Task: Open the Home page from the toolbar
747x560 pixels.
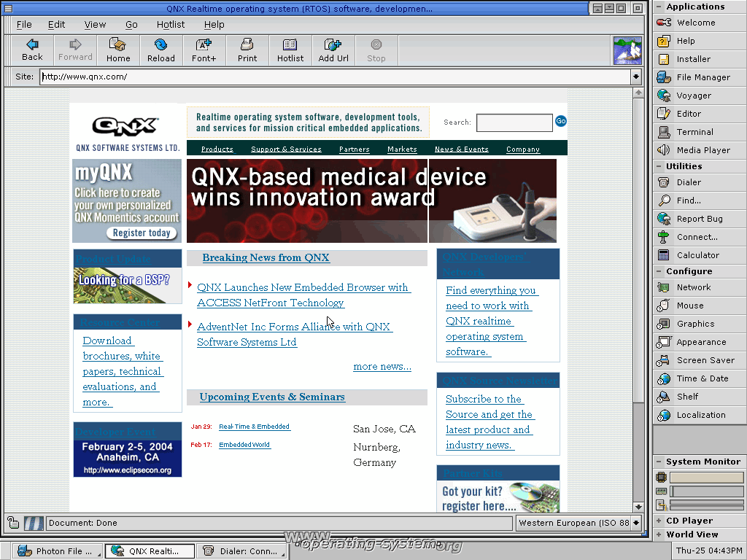Action: pyautogui.click(x=118, y=50)
